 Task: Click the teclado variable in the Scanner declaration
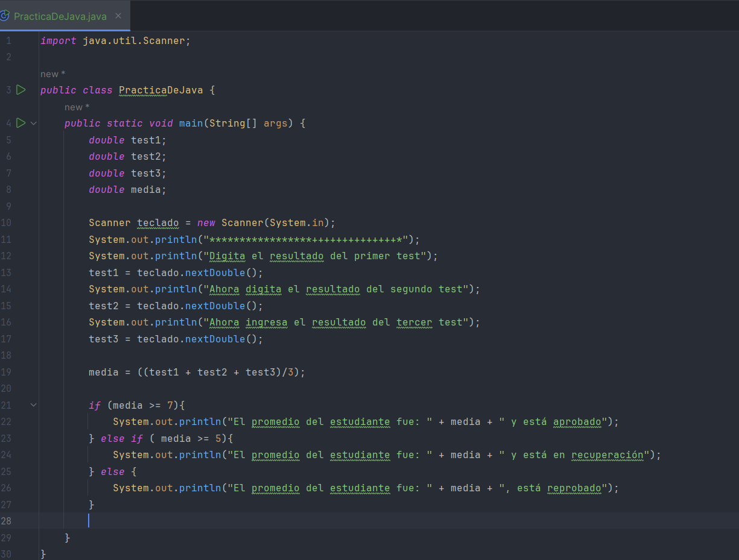point(158,222)
